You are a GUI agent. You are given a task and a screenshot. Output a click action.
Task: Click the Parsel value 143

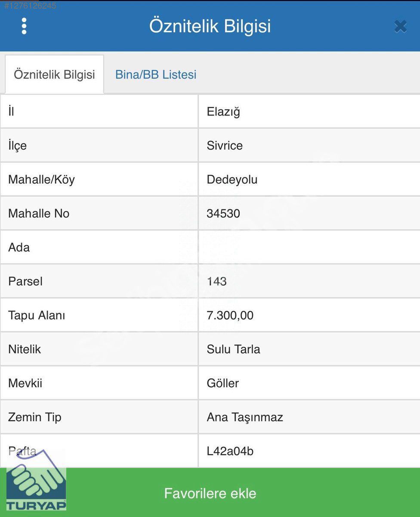(216, 282)
